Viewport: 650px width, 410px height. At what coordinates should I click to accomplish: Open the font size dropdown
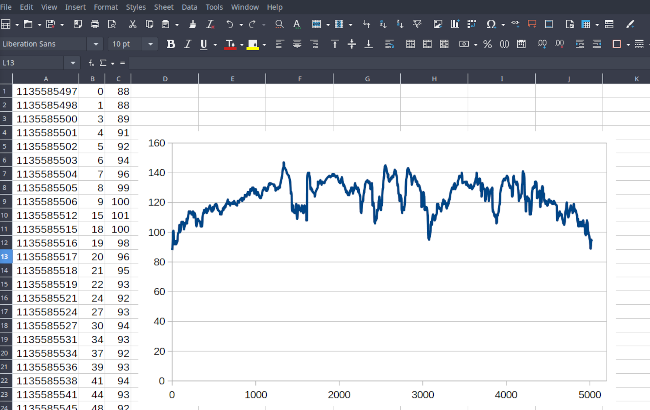pos(151,44)
